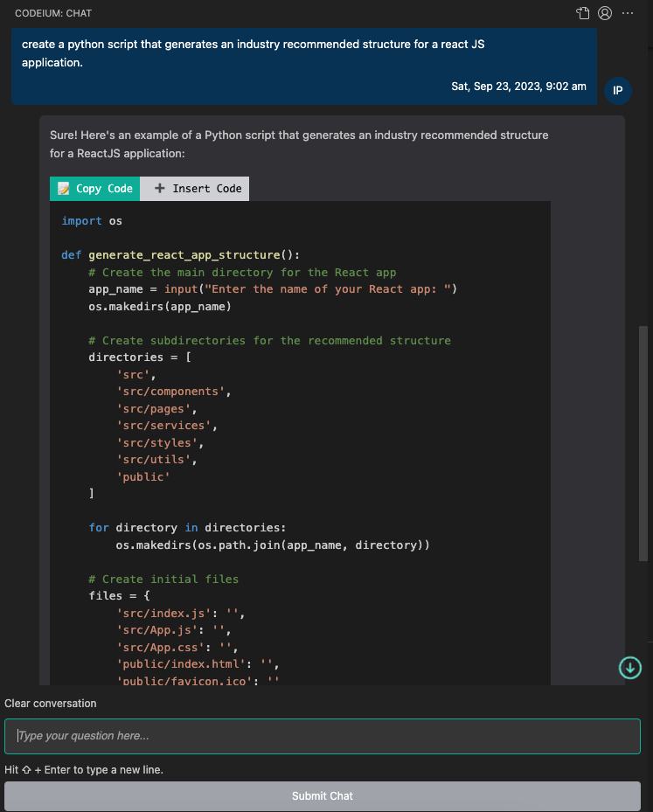Click the 'Sure! Here's an example' response text
Screen dimensions: 653x812
coord(299,144)
